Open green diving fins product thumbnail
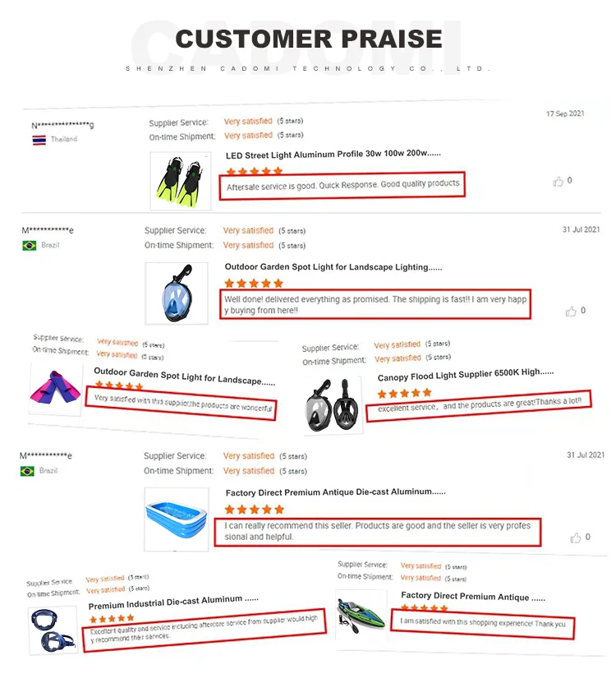Screen dimensions: 616x674 pyautogui.click(x=178, y=181)
